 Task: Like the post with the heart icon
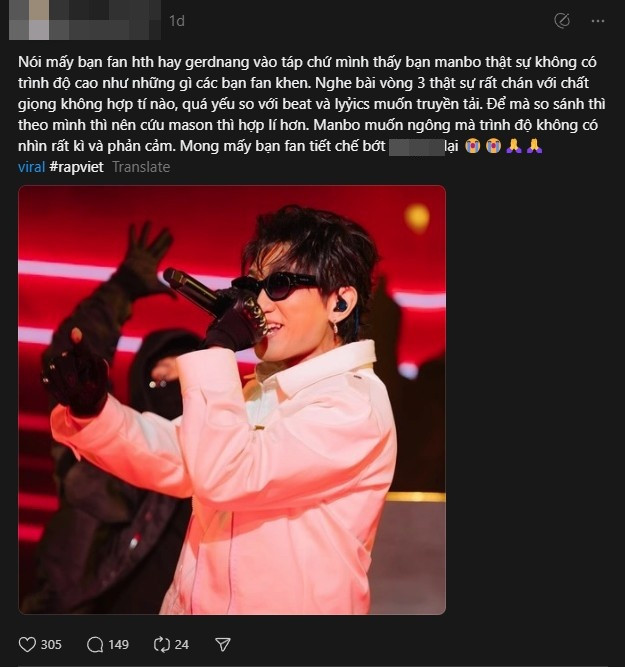pyautogui.click(x=27, y=644)
